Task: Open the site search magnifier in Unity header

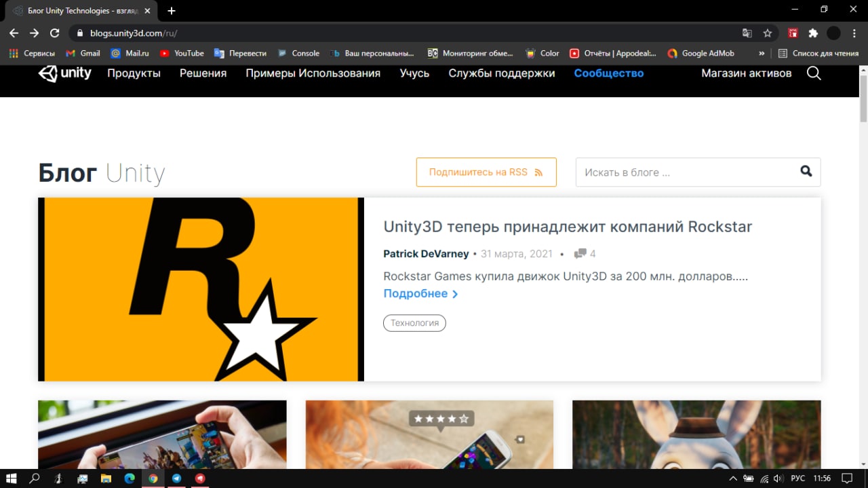Action: [814, 73]
